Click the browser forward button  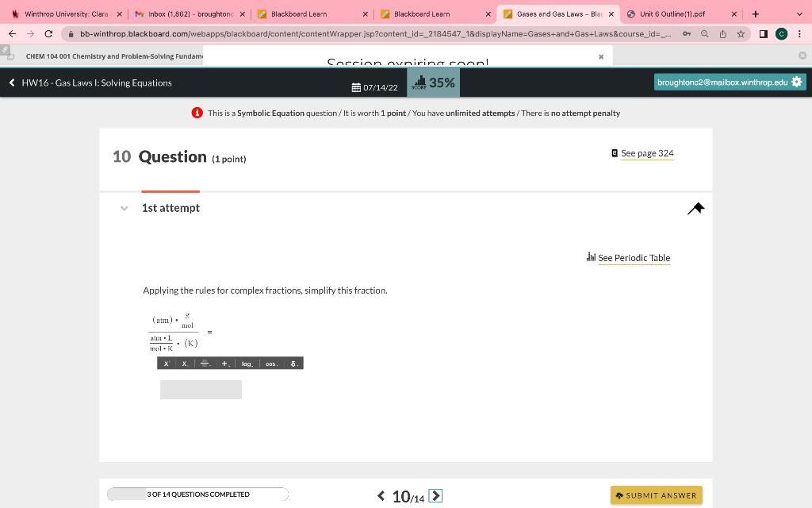[30, 33]
